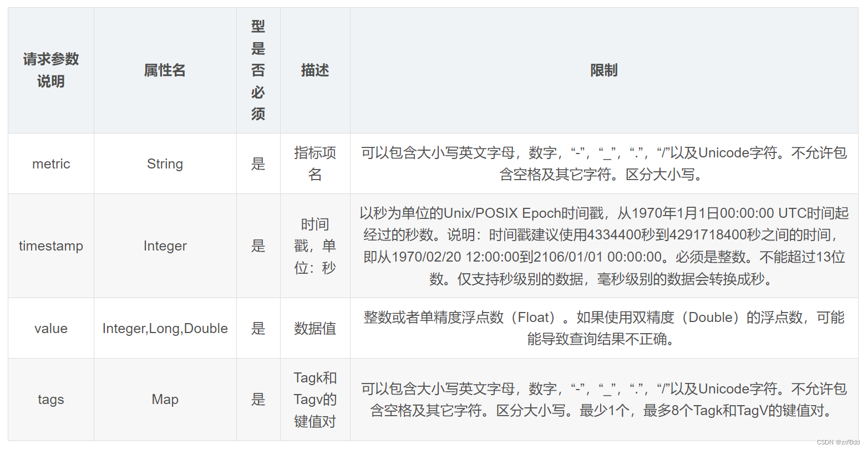This screenshot has width=868, height=450.
Task: Click the Integer,Long,Double type cell
Action: coord(164,328)
